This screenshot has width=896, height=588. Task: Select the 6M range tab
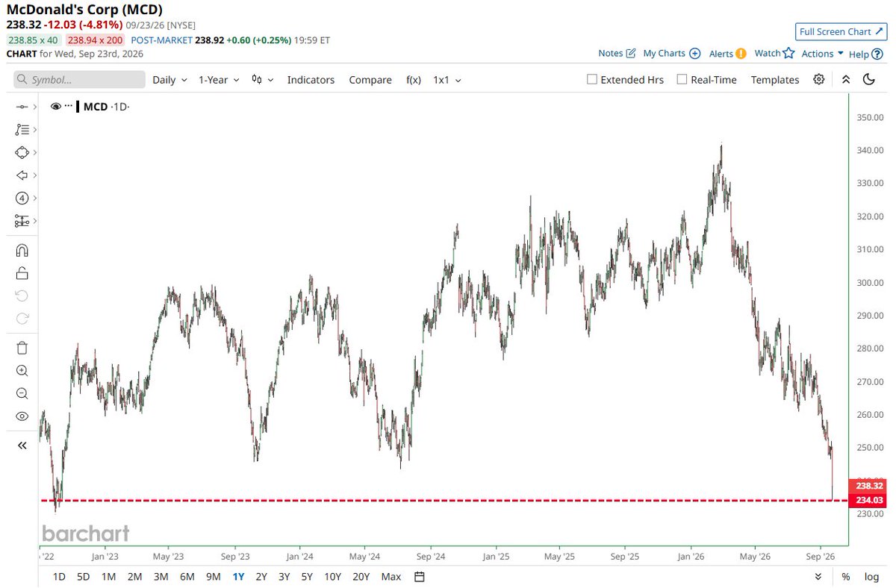point(187,576)
